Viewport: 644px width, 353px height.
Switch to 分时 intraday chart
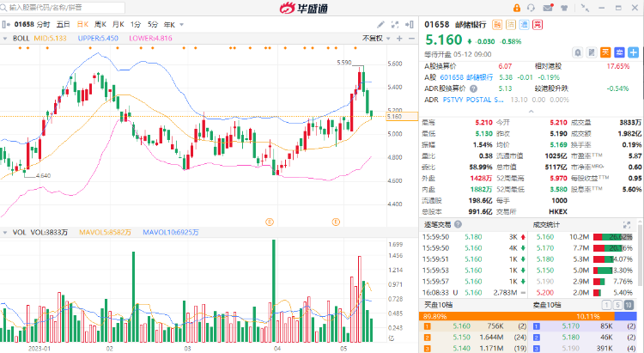pos(43,25)
